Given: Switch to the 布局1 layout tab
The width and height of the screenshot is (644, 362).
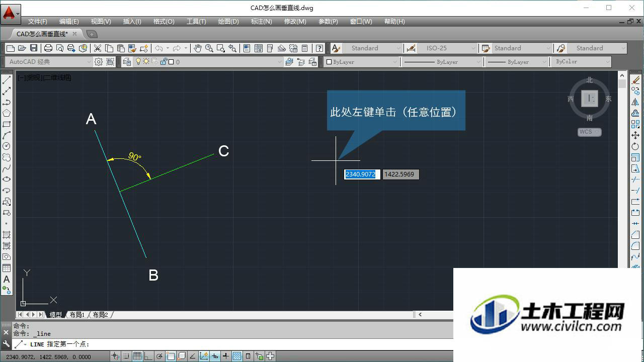Looking at the screenshot, I should (x=76, y=315).
